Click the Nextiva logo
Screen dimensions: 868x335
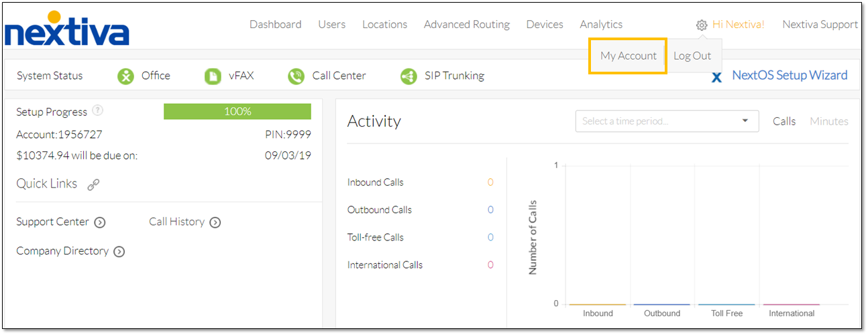point(67,28)
